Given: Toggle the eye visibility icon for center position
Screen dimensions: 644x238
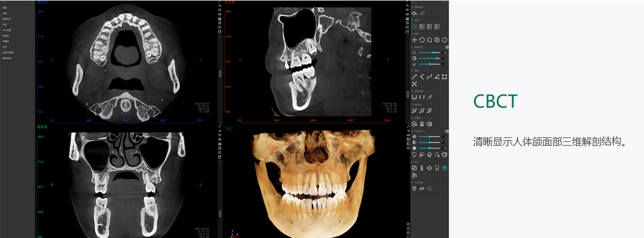Looking at the screenshot, I should coord(430,189).
